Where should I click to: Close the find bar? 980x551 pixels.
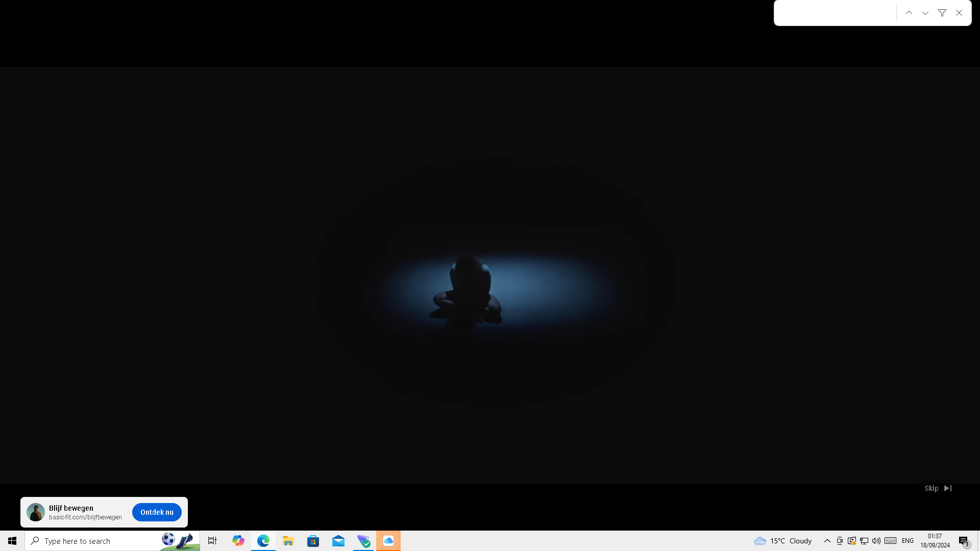(959, 13)
